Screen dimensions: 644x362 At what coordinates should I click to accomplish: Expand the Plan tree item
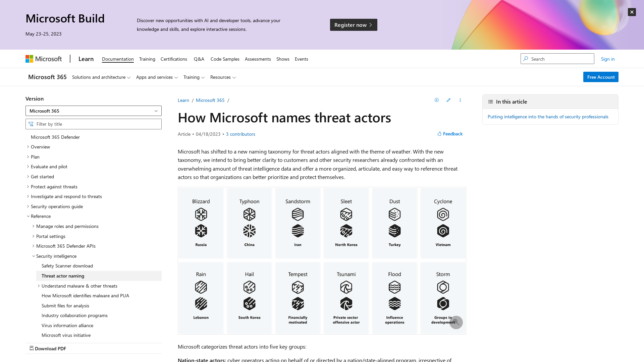(x=28, y=157)
